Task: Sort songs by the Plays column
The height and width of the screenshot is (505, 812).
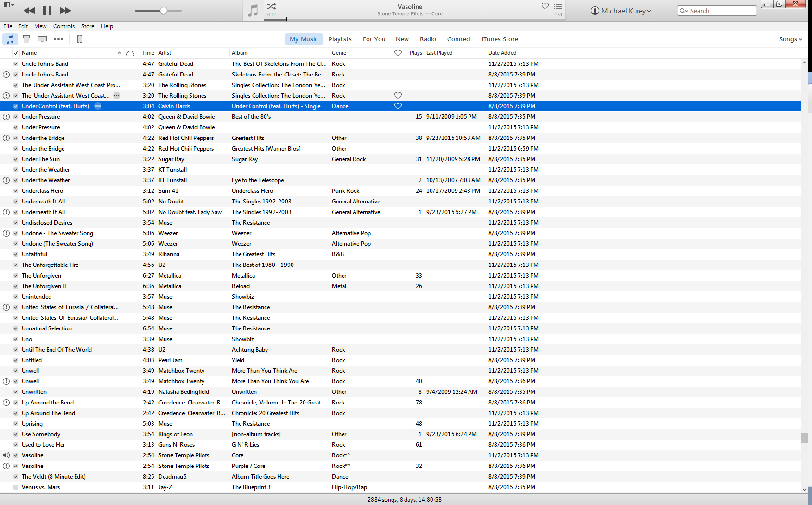Action: [x=416, y=53]
